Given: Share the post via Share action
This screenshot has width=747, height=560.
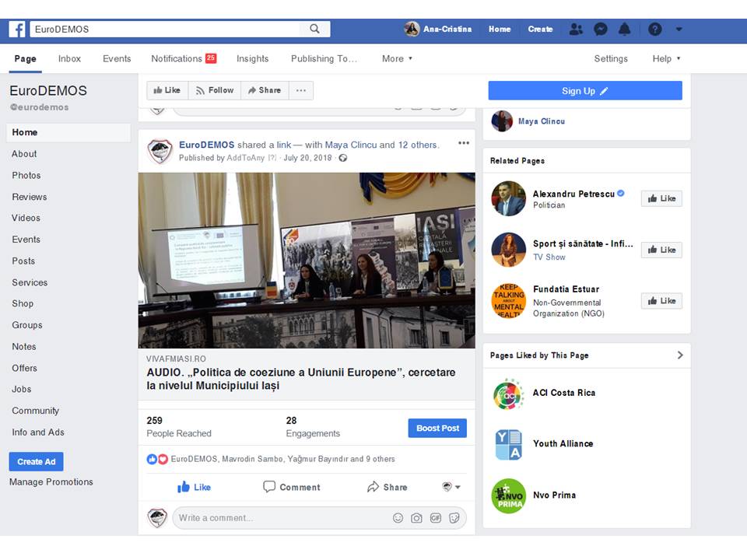Looking at the screenshot, I should click(x=388, y=487).
